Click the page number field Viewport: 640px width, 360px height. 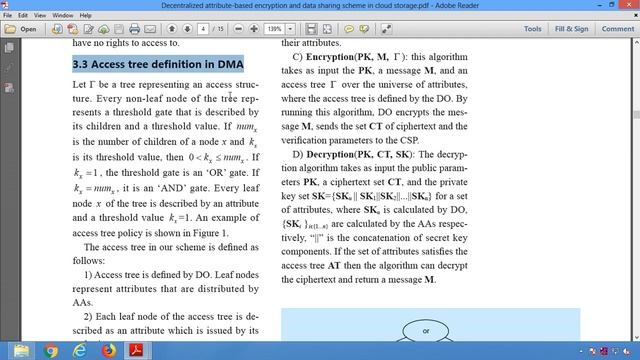pos(203,29)
